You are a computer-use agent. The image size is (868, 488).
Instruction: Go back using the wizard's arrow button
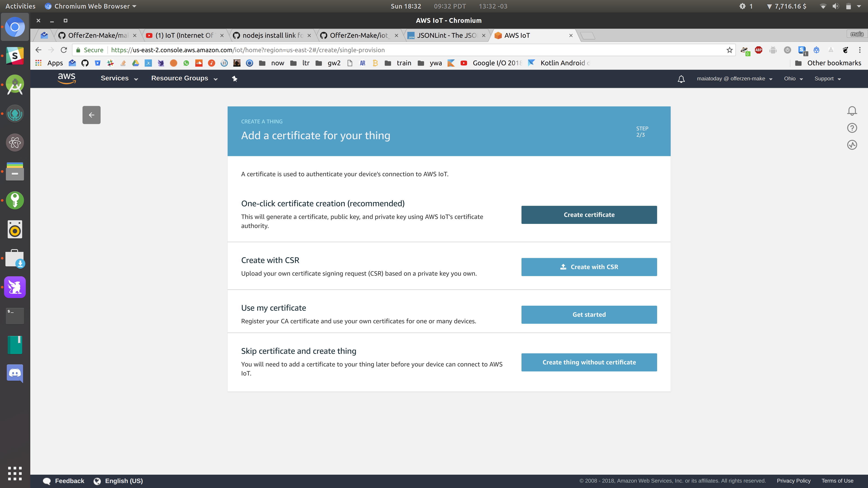click(x=91, y=115)
